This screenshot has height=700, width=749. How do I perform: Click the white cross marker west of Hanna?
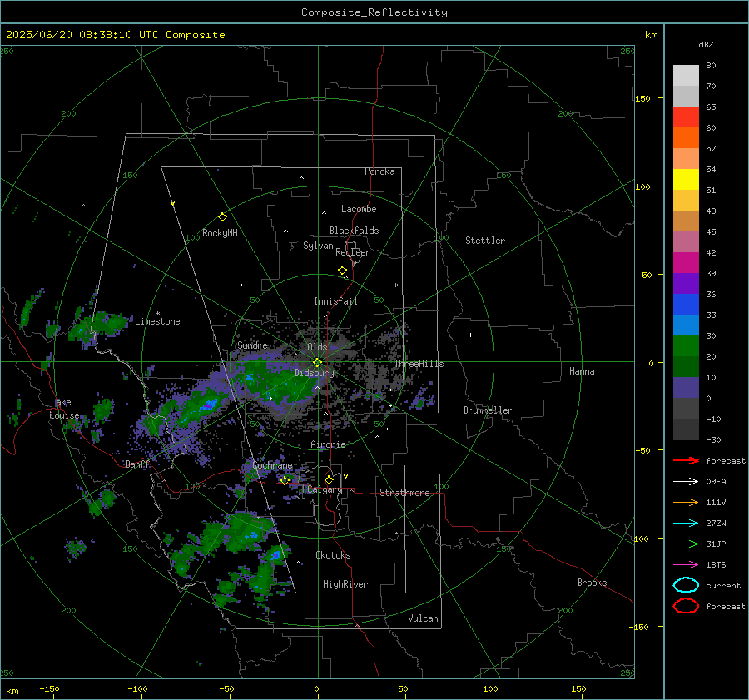tap(470, 335)
